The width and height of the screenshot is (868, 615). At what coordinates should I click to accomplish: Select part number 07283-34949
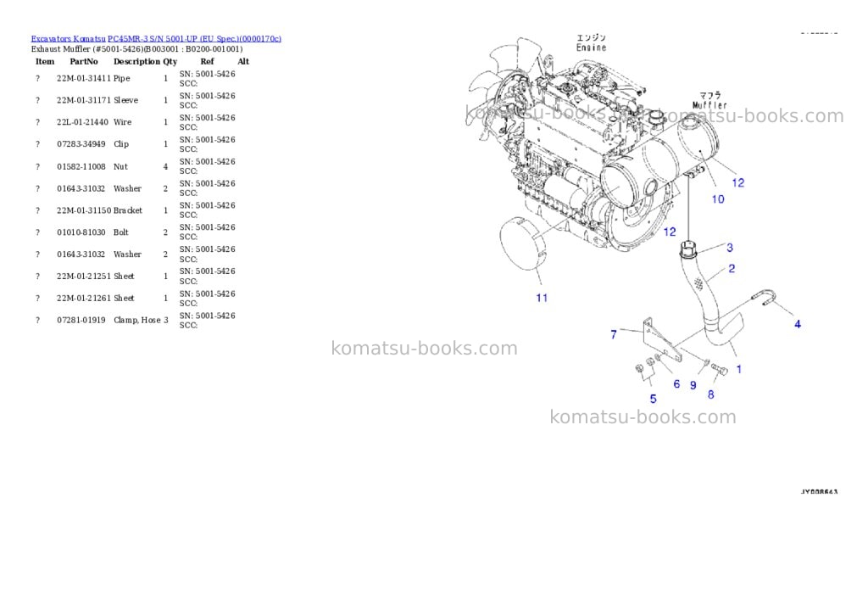(x=81, y=144)
